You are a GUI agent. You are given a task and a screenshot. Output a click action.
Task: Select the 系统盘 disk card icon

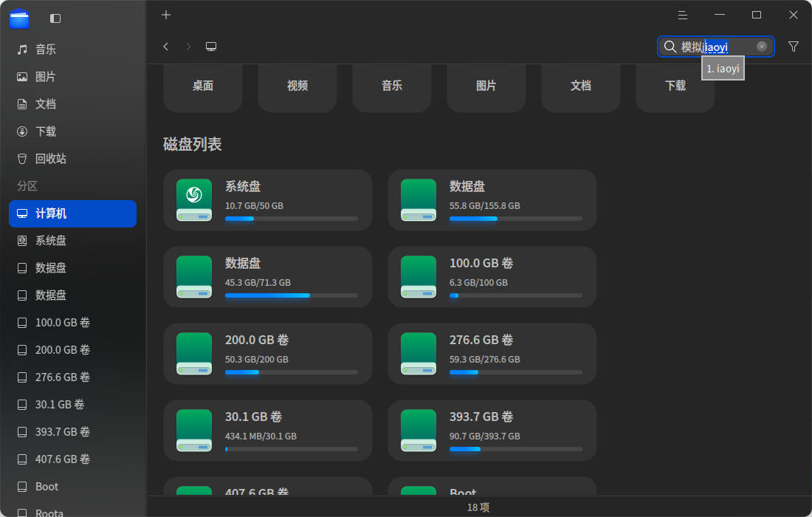[x=194, y=200]
